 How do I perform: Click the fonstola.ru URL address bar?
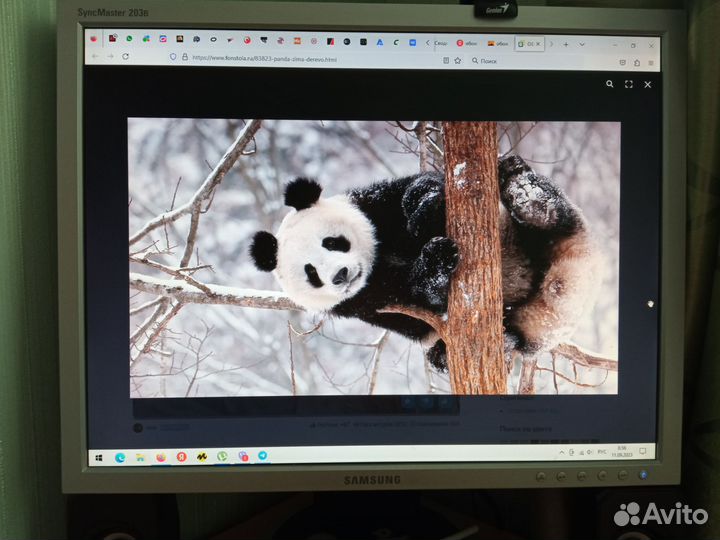click(300, 59)
